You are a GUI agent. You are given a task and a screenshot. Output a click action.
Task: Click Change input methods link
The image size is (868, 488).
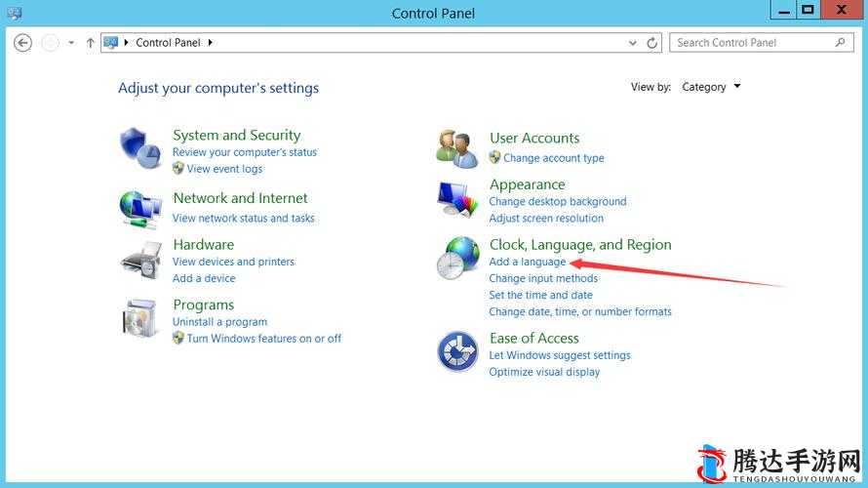pos(543,278)
